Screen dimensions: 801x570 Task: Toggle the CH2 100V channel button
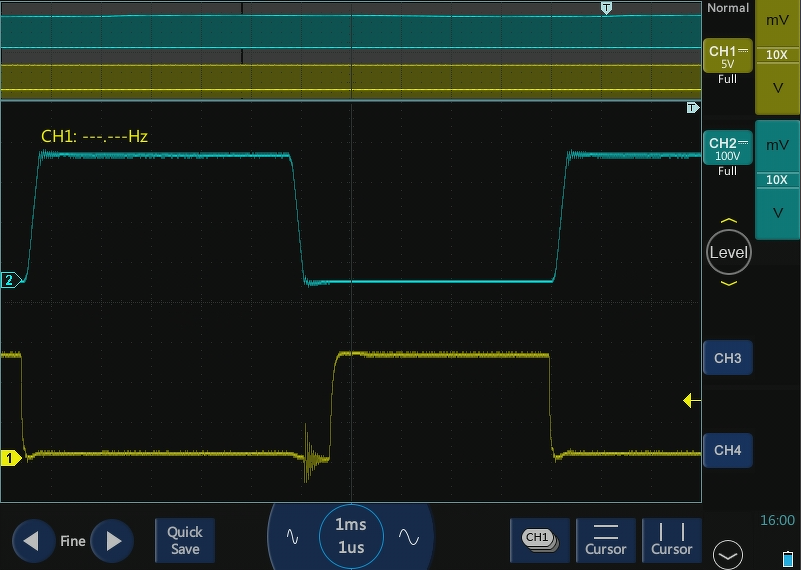coord(728,148)
